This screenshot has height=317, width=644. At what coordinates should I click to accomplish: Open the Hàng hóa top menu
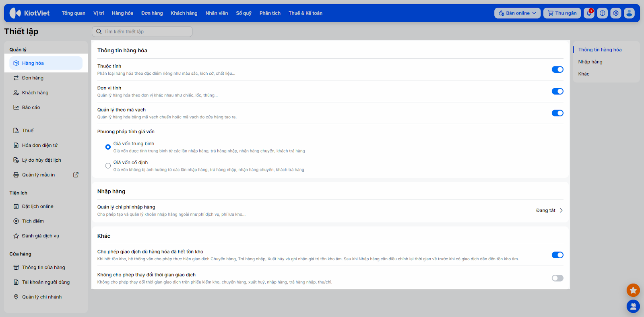[122, 13]
